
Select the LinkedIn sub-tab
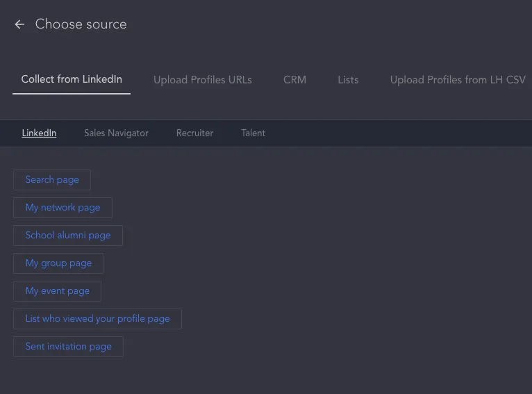pyautogui.click(x=39, y=133)
